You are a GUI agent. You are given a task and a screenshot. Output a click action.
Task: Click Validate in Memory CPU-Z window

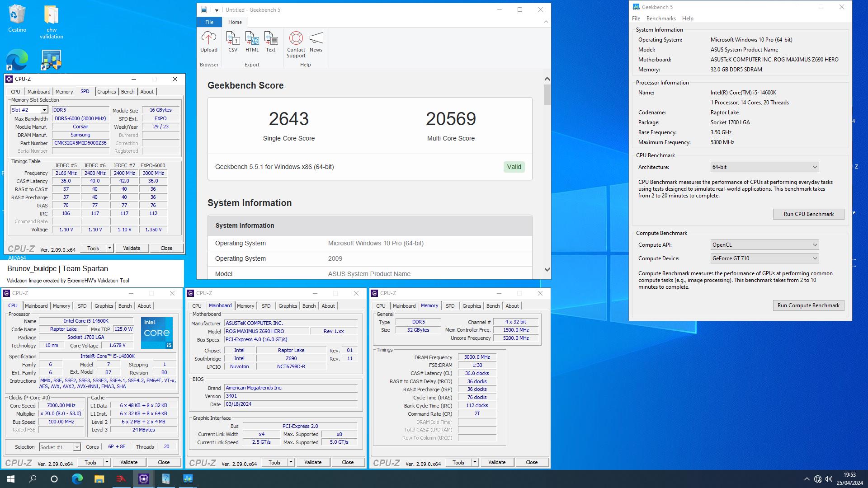pos(497,462)
